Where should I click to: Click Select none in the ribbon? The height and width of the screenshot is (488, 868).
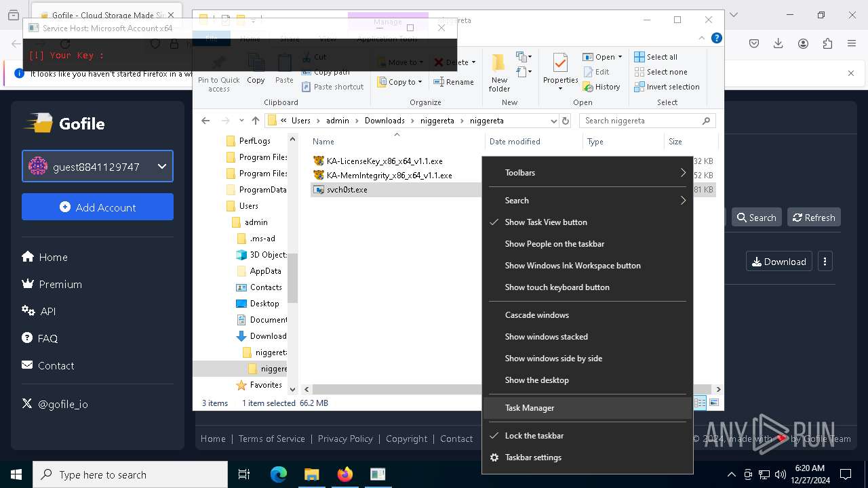pyautogui.click(x=660, y=72)
